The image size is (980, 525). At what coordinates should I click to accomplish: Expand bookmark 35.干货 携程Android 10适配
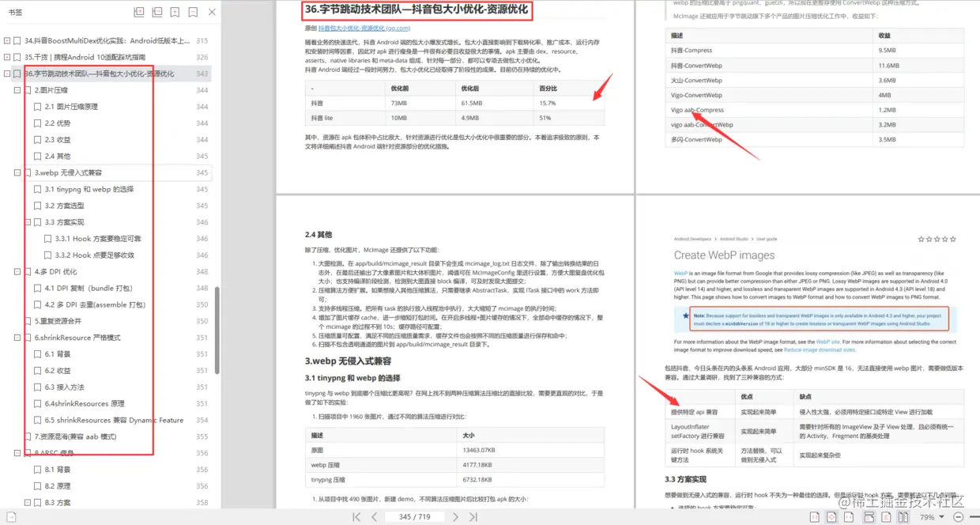(7, 57)
